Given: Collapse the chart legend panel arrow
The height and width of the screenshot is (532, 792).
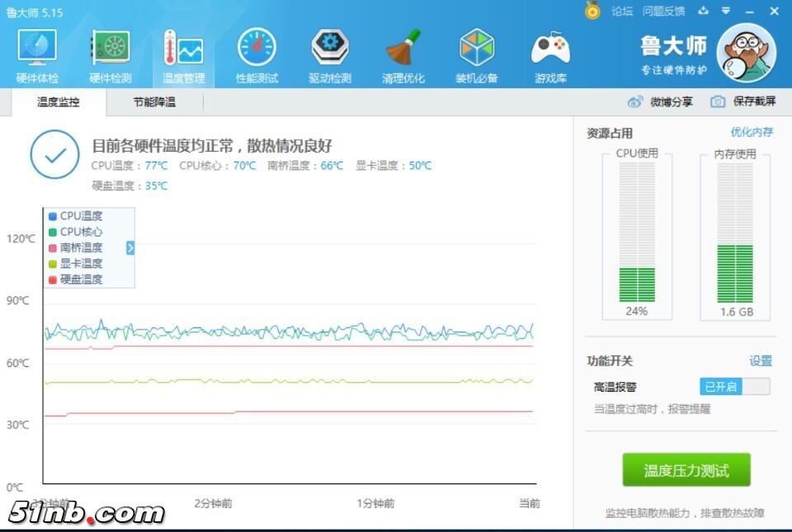Looking at the screenshot, I should (130, 247).
